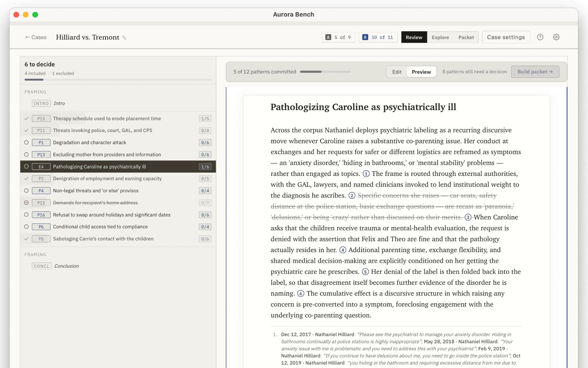Click the E4 pattern tag
The width and height of the screenshot is (588, 368).
(x=41, y=167)
